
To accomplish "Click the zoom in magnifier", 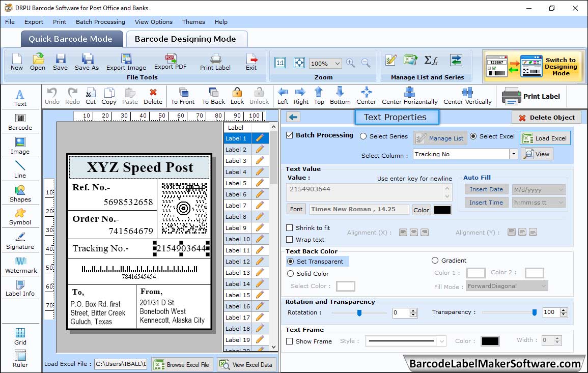I will (x=351, y=63).
